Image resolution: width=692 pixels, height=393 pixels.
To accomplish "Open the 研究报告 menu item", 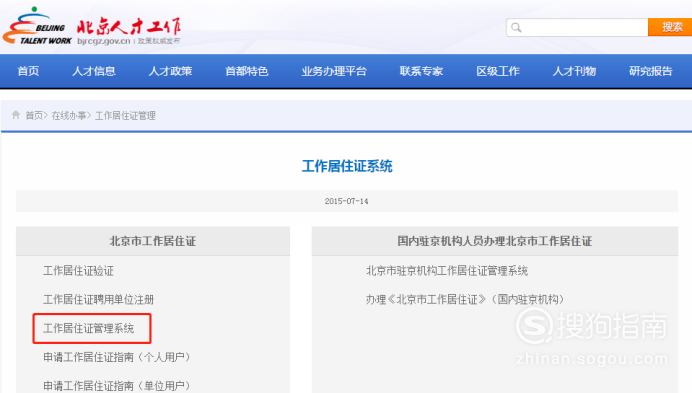I will (651, 71).
